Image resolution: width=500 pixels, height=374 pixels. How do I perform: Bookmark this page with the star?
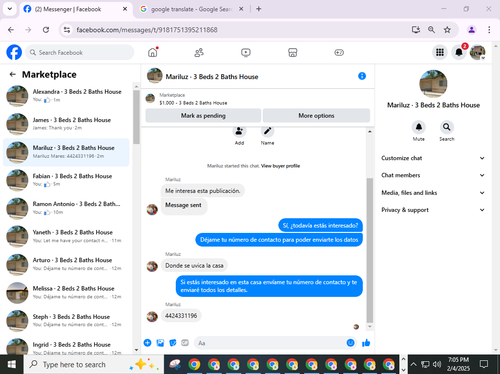(x=447, y=30)
